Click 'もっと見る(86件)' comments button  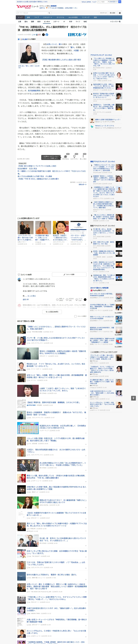[52, 312]
